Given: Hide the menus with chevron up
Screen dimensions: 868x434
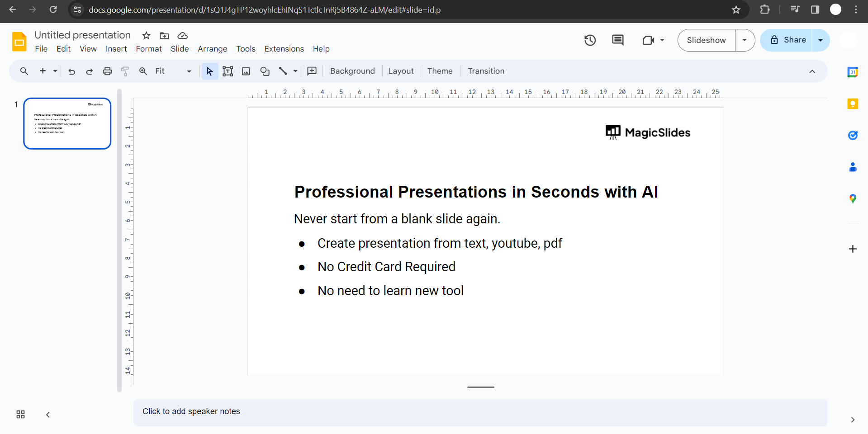Looking at the screenshot, I should (x=812, y=71).
